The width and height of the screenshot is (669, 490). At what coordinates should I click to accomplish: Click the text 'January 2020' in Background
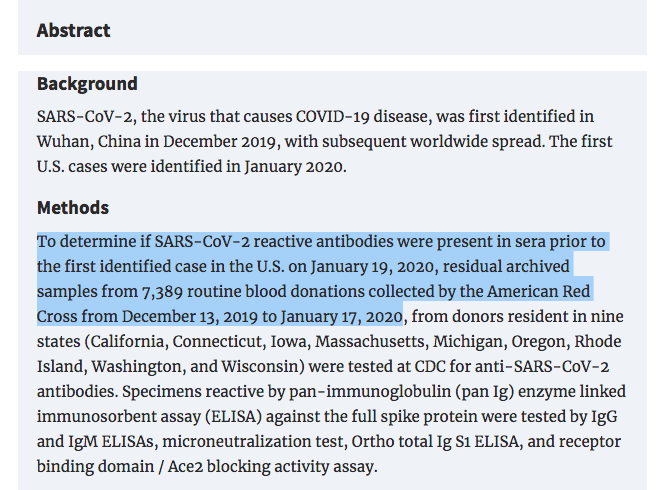(294, 167)
